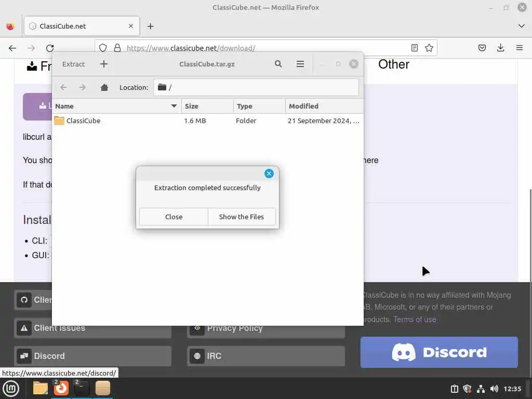Switch to archive manager in taskbar

pyautogui.click(x=102, y=388)
